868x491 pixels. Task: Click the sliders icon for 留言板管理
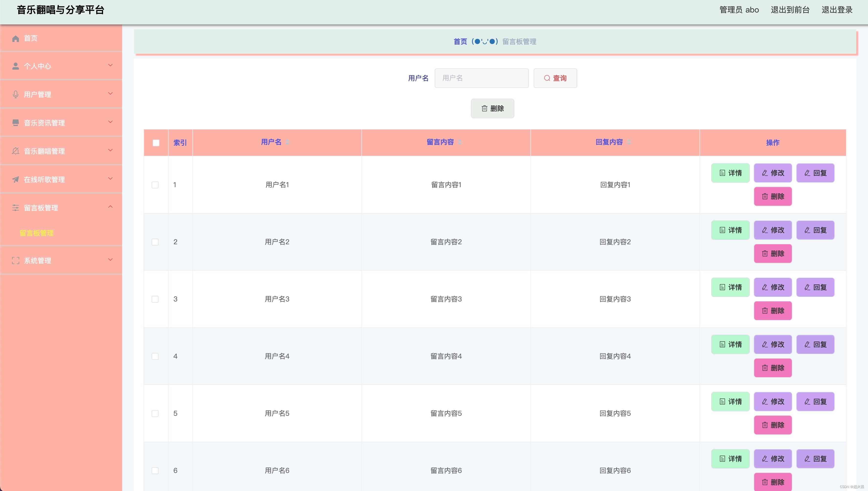tap(15, 208)
